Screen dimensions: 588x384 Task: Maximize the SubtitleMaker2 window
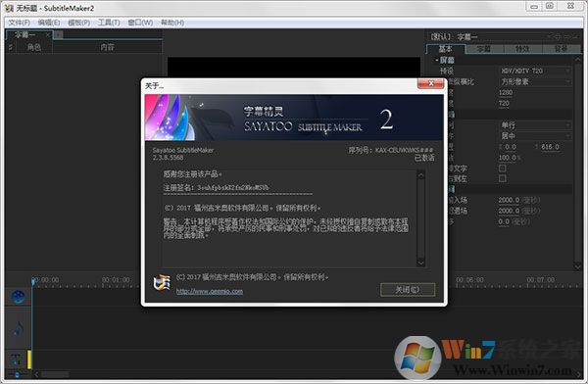[550, 6]
